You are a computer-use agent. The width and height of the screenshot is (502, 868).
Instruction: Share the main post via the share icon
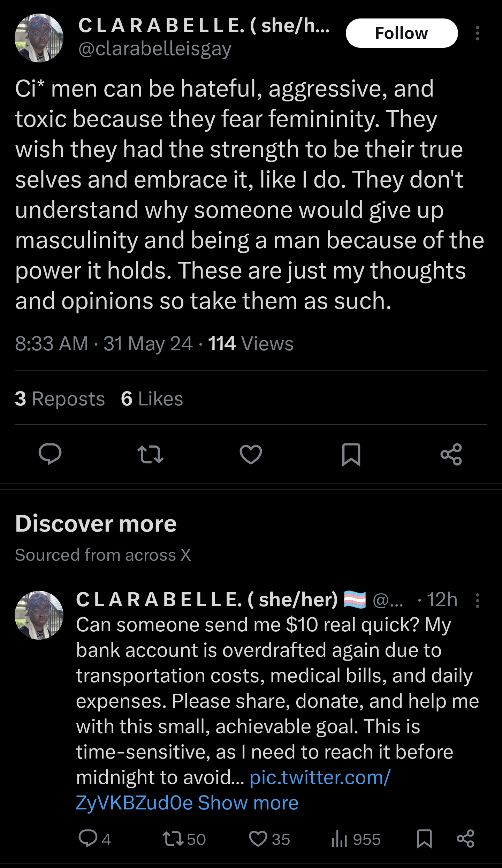pos(451,454)
